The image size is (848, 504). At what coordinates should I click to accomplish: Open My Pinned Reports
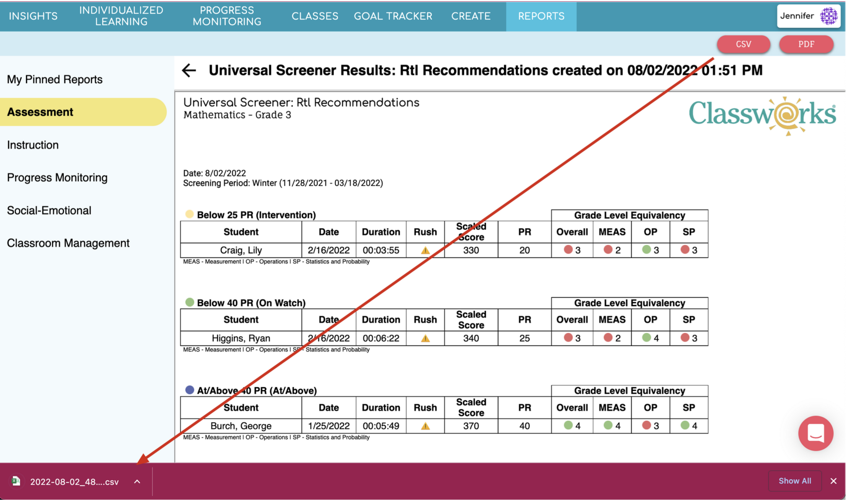point(55,80)
